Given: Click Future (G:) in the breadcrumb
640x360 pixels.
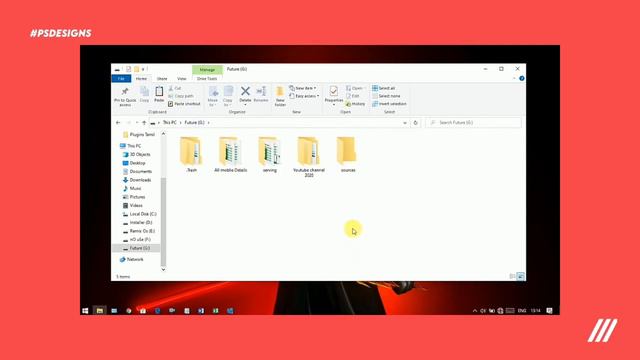Looking at the screenshot, I should (x=194, y=122).
